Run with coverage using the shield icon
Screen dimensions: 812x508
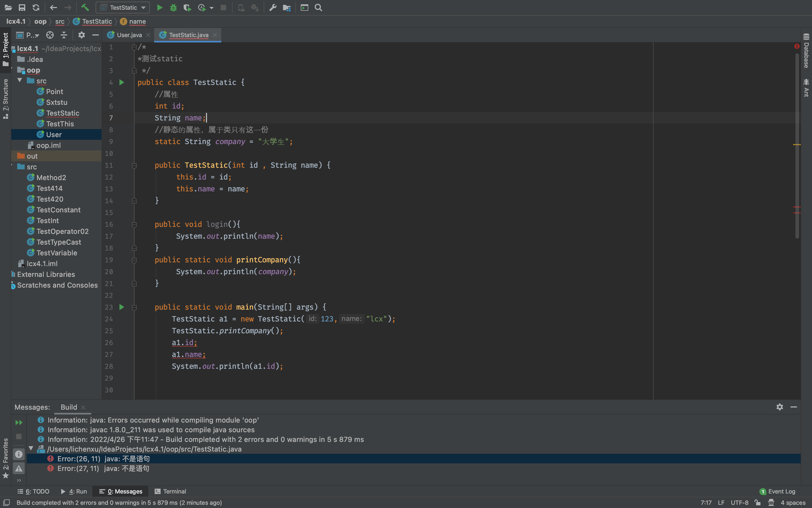[187, 8]
